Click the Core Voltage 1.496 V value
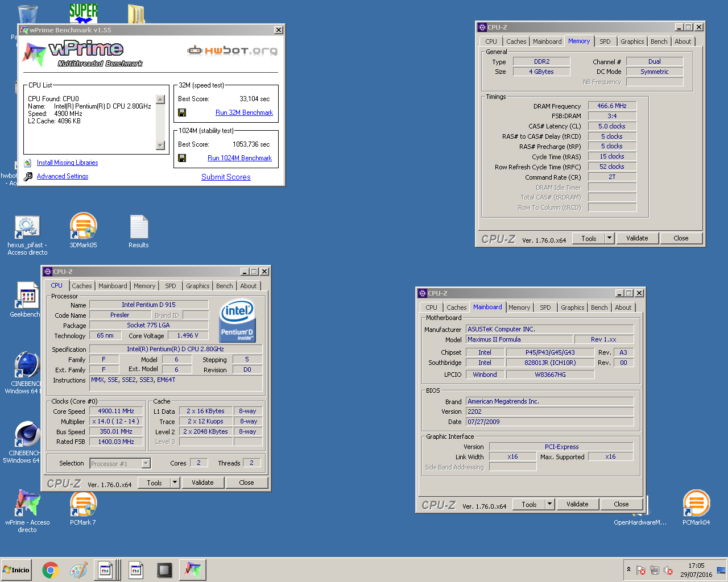This screenshot has width=728, height=582. click(188, 335)
